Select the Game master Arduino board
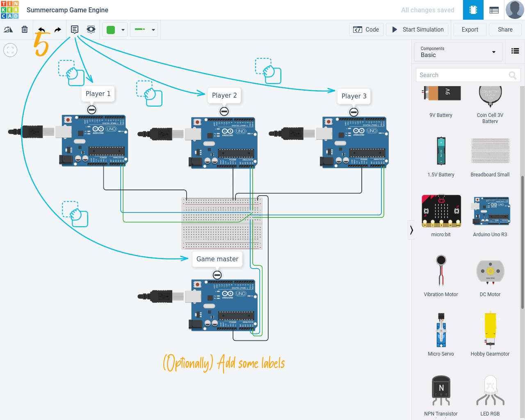Image resolution: width=525 pixels, height=420 pixels. coord(224,305)
